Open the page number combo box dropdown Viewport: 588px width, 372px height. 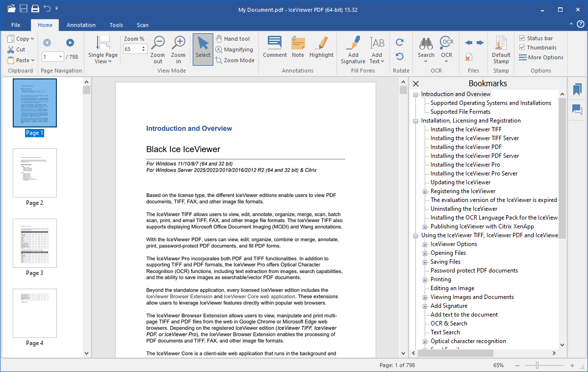pos(60,57)
